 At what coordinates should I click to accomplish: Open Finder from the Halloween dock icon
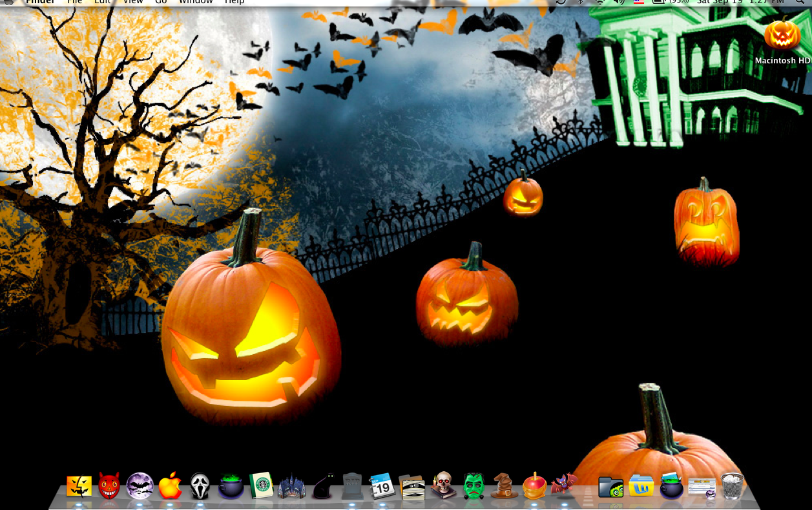point(79,486)
